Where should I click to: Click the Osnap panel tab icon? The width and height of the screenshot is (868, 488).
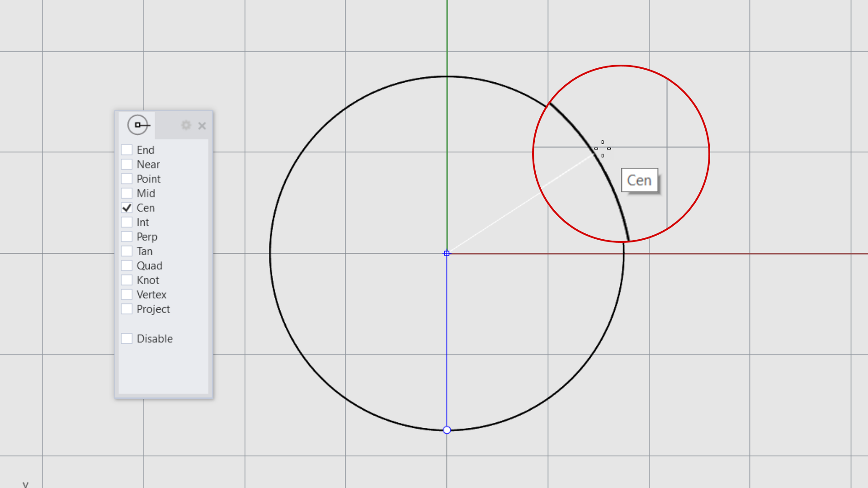(x=138, y=125)
